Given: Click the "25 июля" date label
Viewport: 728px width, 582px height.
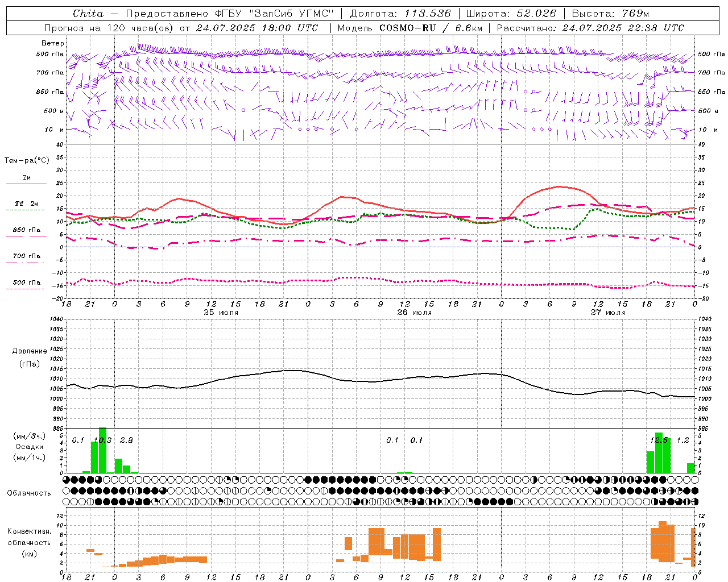Looking at the screenshot, I should click(221, 313).
